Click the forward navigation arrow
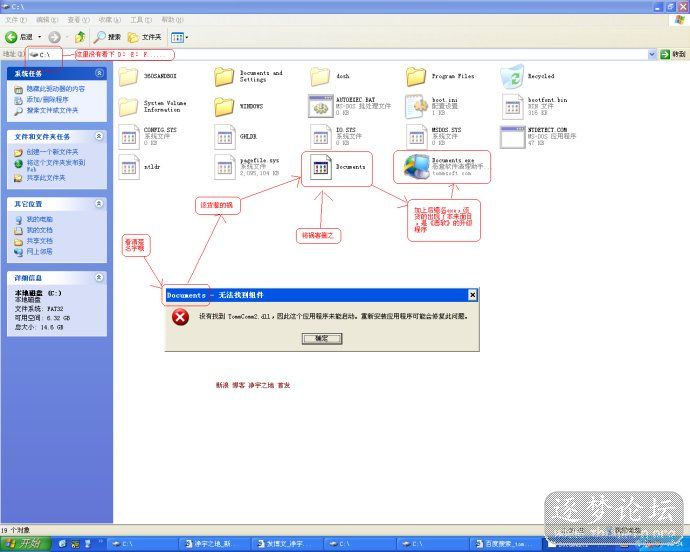Image resolution: width=690 pixels, height=552 pixels. [x=55, y=37]
